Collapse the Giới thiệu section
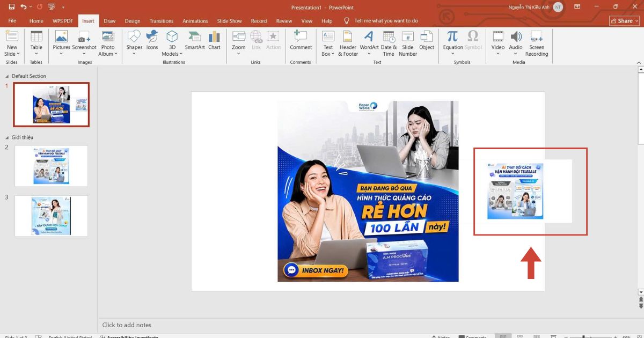644x338 pixels. (x=7, y=138)
